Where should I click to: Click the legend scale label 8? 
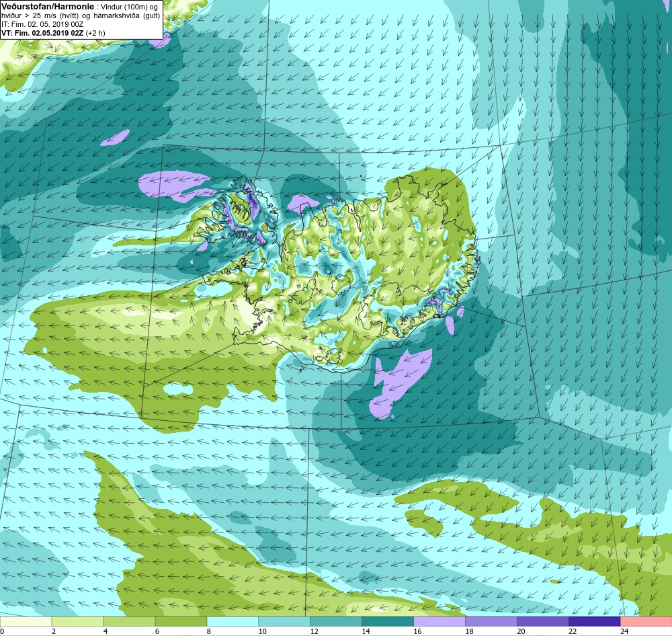[209, 631]
